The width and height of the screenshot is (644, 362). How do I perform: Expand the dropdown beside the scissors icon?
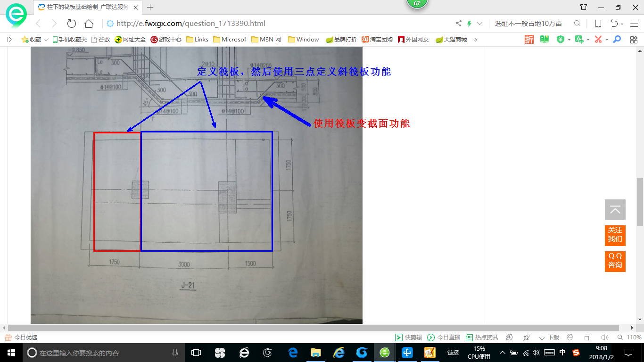point(607,40)
